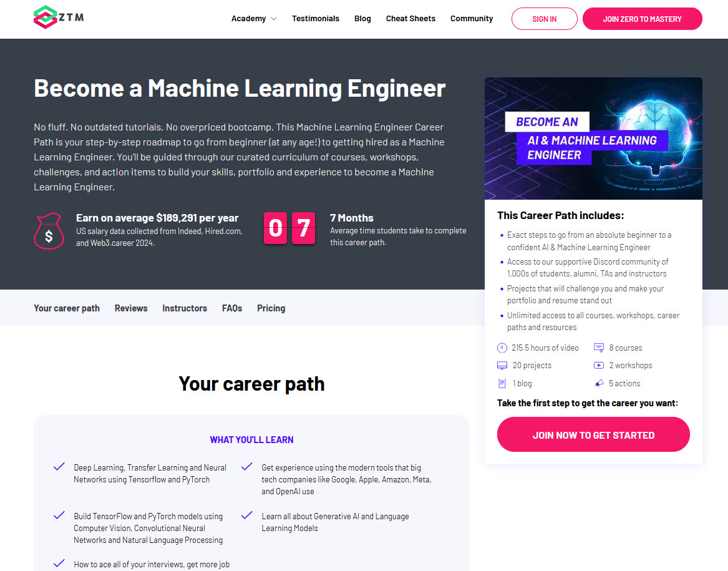Click the AI & Machine Learning Engineer banner image
Viewport: 728px width, 571px height.
point(593,139)
